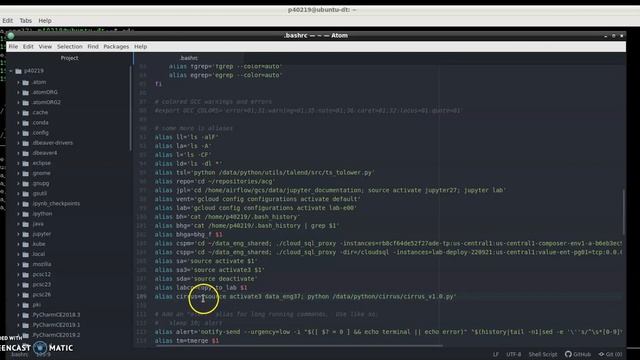
Task: Click the .pcsc26 folder icon
Action: tap(26, 295)
